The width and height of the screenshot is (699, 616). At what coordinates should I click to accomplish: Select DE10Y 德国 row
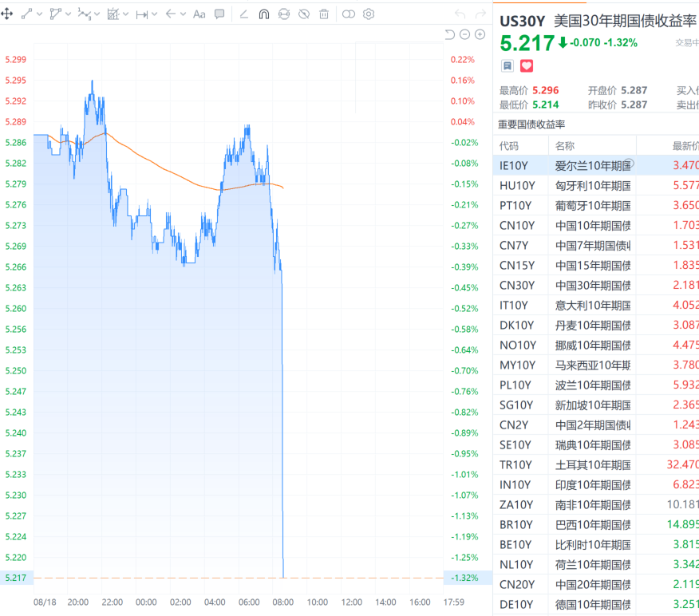pos(596,604)
